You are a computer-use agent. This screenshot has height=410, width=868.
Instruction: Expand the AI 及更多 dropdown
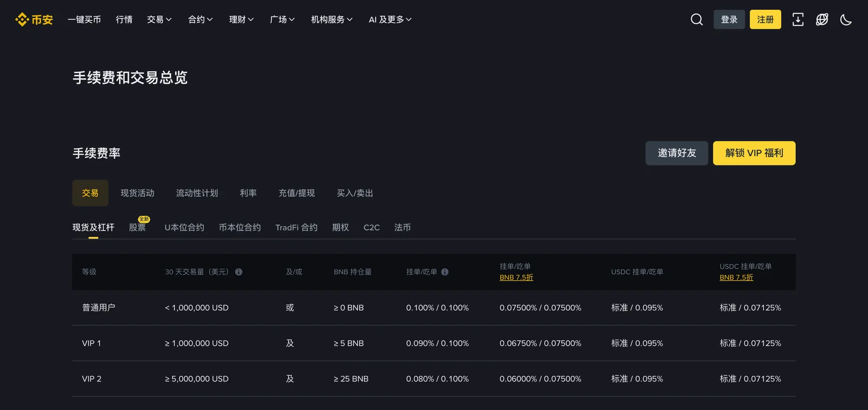(x=390, y=20)
